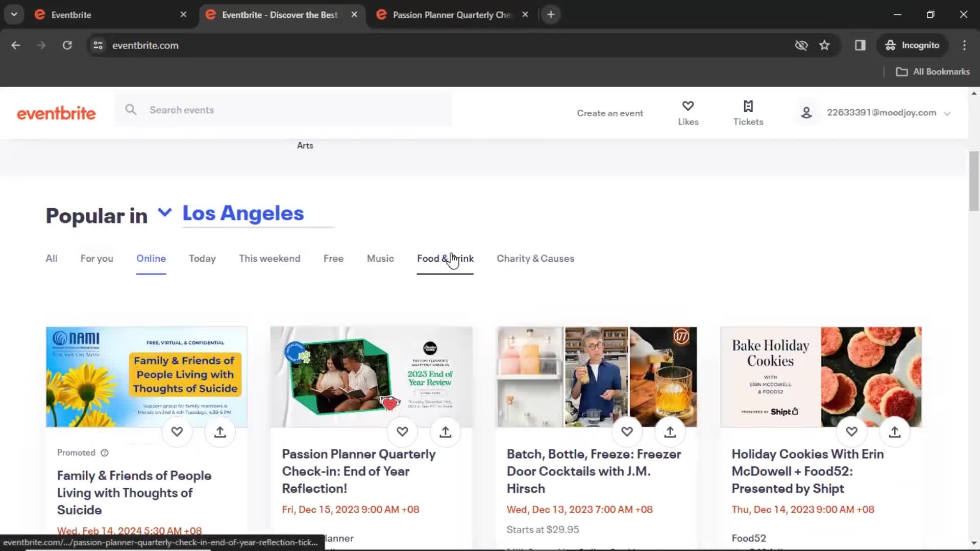Click the NAMI Family & Friends event image

[x=146, y=377]
